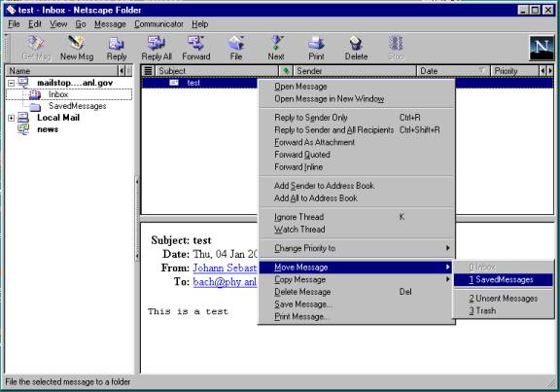Click the mailstop server icon

point(23,83)
